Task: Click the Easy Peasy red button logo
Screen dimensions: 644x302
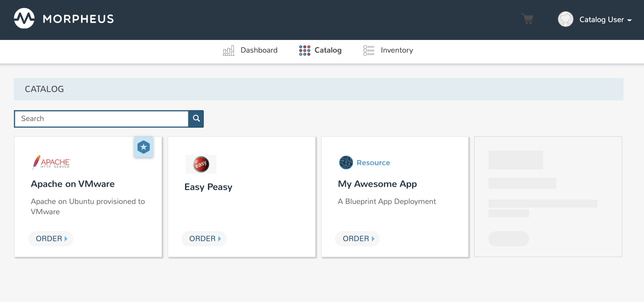Action: (x=201, y=164)
